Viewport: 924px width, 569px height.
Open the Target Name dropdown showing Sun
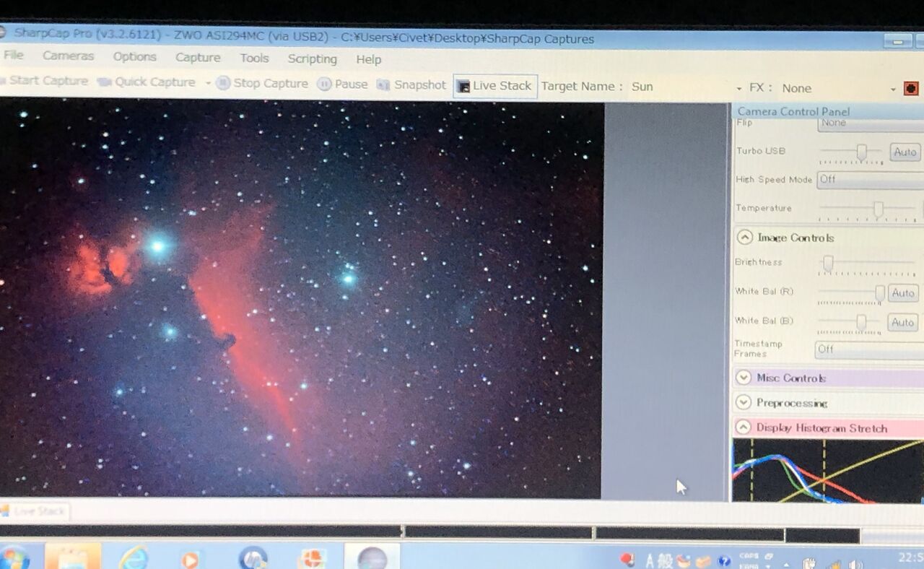686,87
